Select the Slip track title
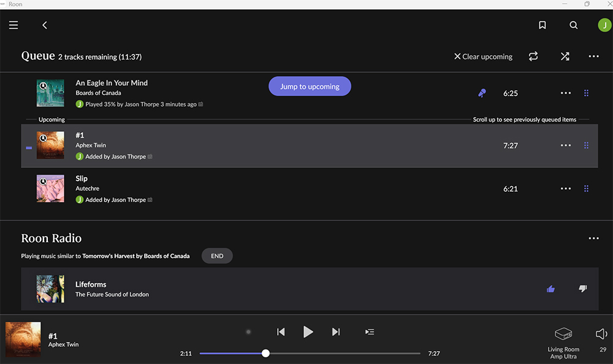Screen dimensions: 613x364 click(82, 178)
